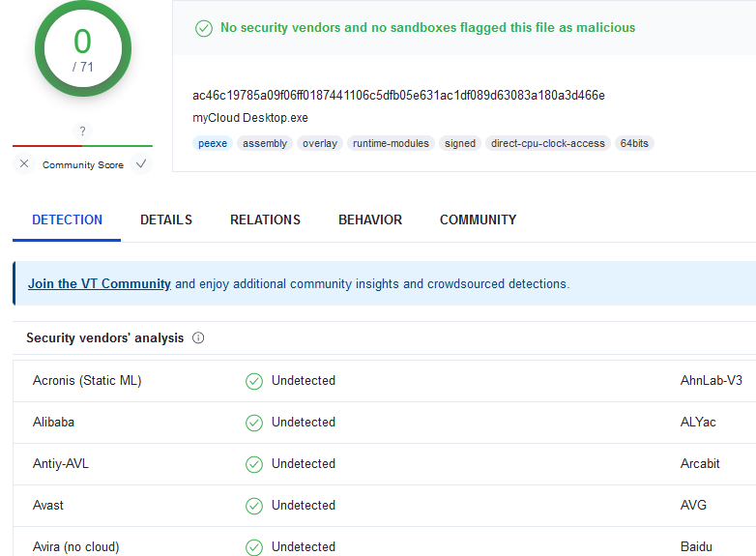This screenshot has height=556, width=756.
Task: Click the Antiy-AVL Undetected checkmark icon
Action: [x=254, y=464]
